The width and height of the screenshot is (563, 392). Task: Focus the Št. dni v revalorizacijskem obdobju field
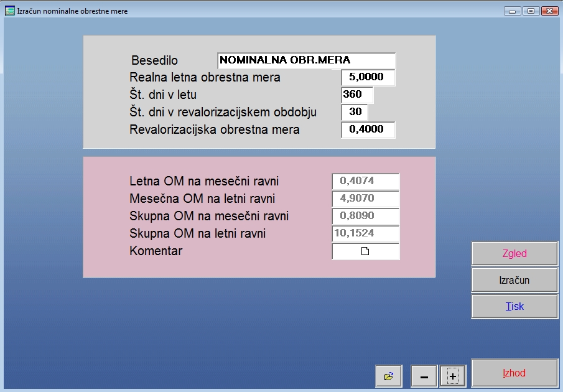click(x=355, y=113)
